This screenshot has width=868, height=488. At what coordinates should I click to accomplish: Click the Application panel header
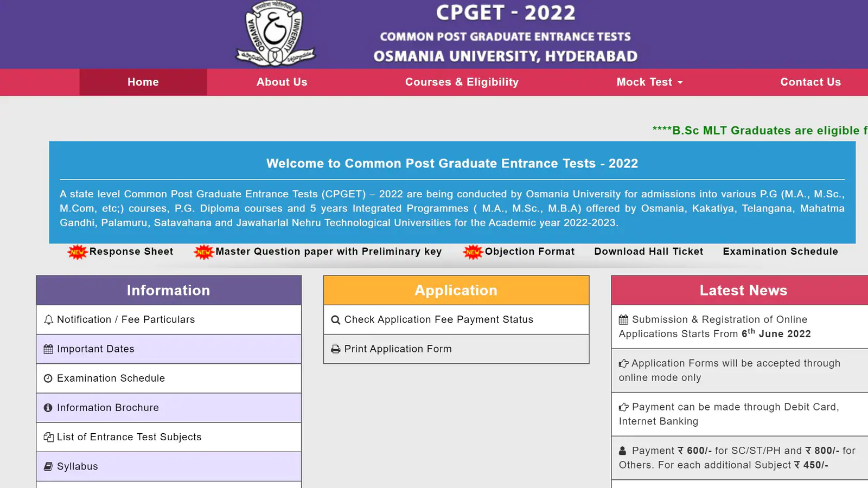pos(456,290)
